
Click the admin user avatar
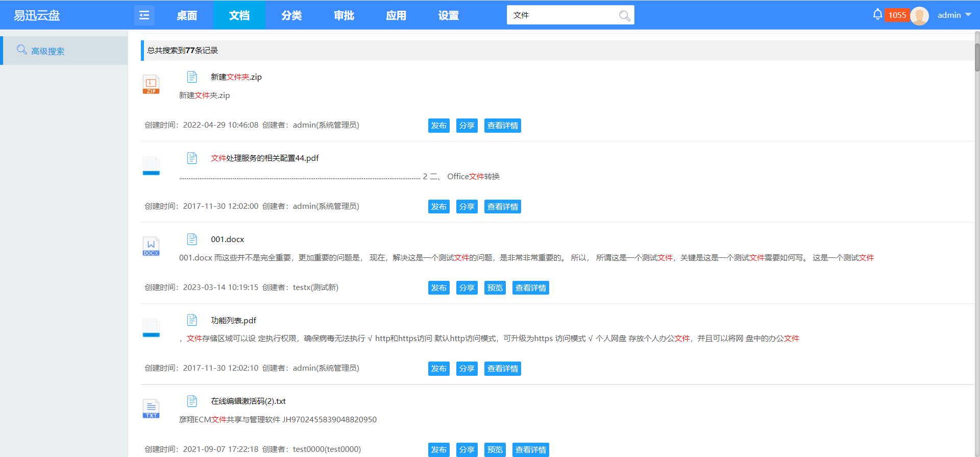tap(919, 15)
